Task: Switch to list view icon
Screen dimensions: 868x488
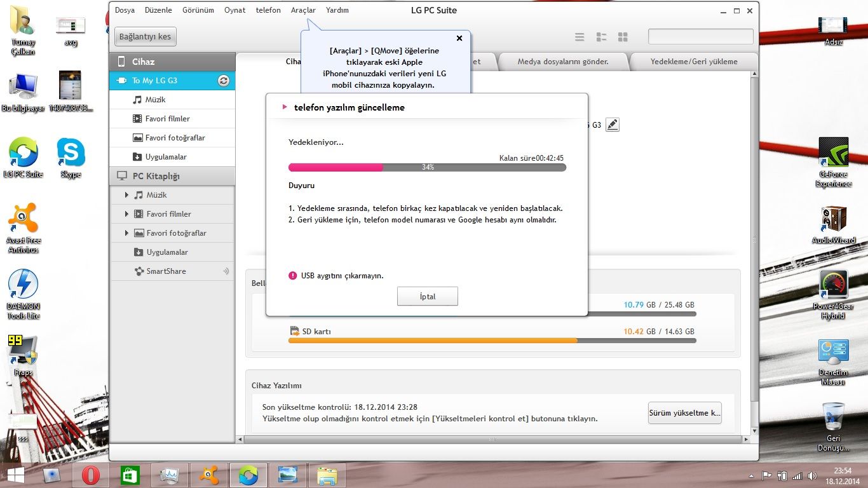Action: [580, 37]
